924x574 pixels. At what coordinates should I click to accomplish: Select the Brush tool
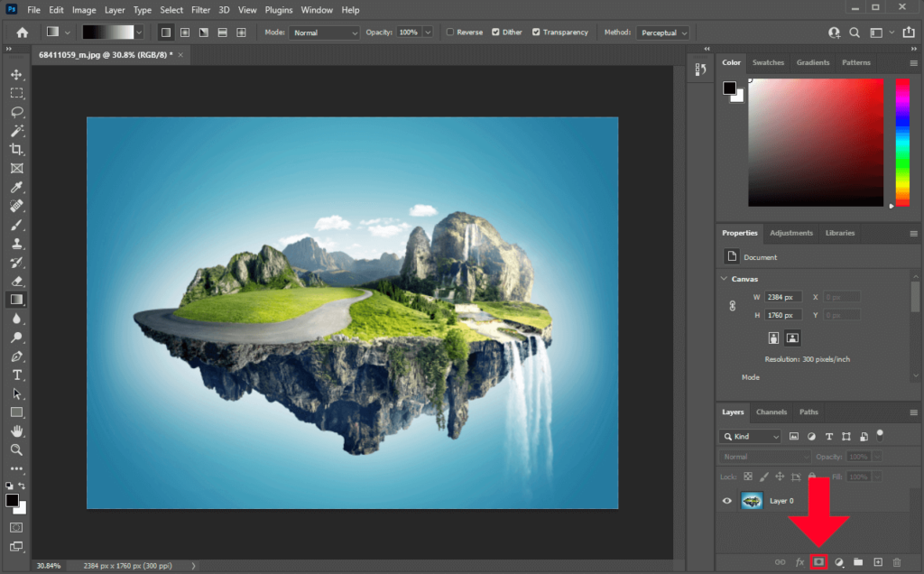pos(16,224)
